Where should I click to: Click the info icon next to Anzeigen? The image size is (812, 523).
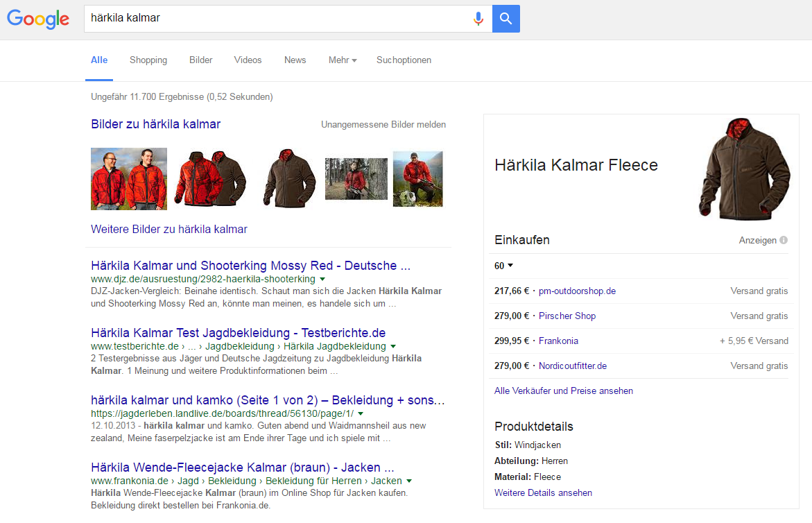click(784, 240)
